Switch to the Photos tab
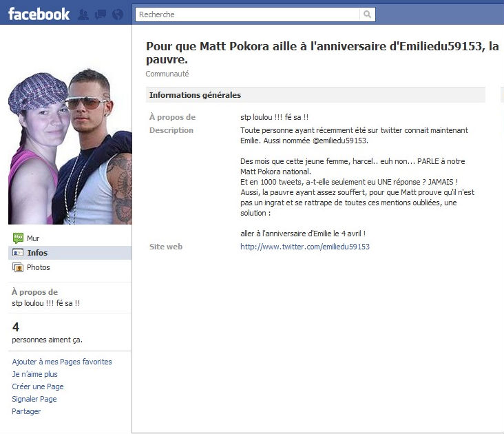 click(x=70, y=267)
